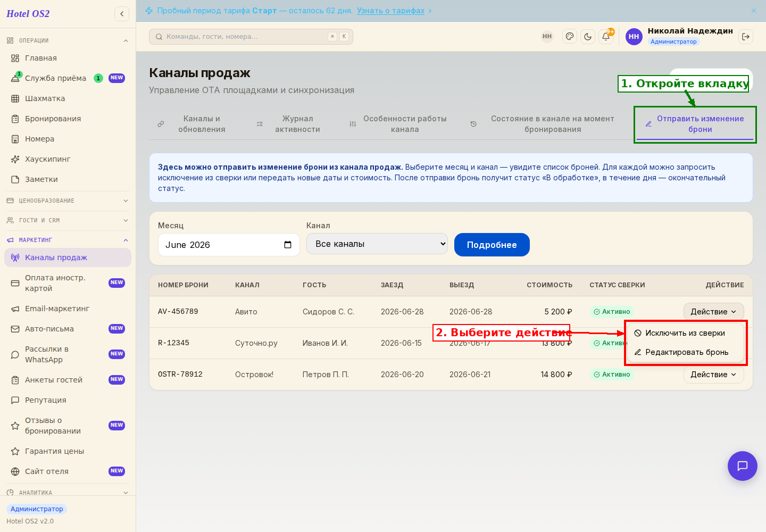Select Отправить изменение брони tab

click(x=695, y=124)
